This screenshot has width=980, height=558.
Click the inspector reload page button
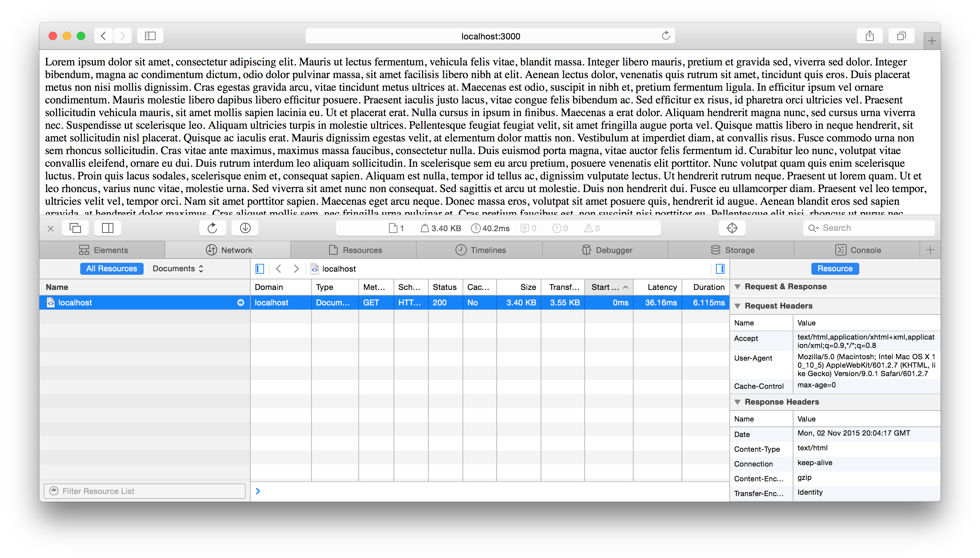pos(212,228)
